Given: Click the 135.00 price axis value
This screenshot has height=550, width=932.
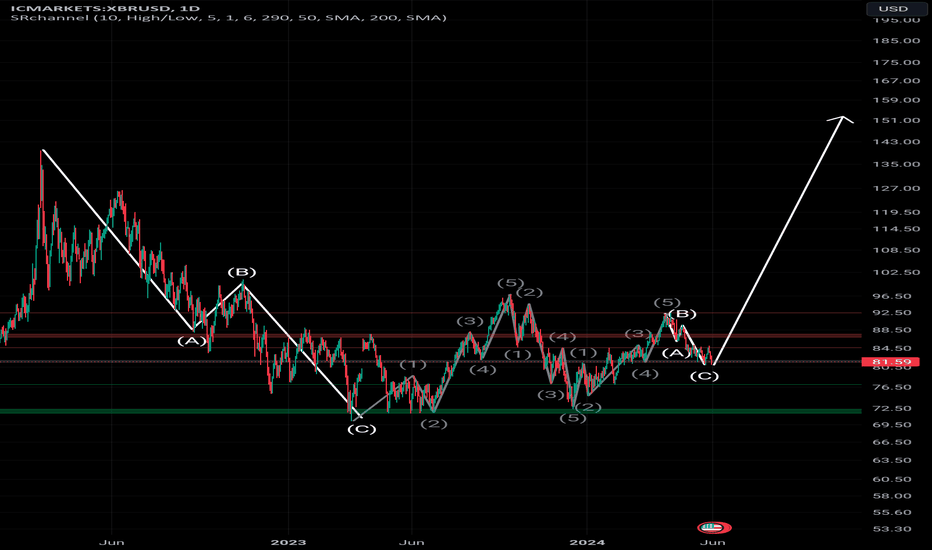Looking at the screenshot, I should coord(896,164).
